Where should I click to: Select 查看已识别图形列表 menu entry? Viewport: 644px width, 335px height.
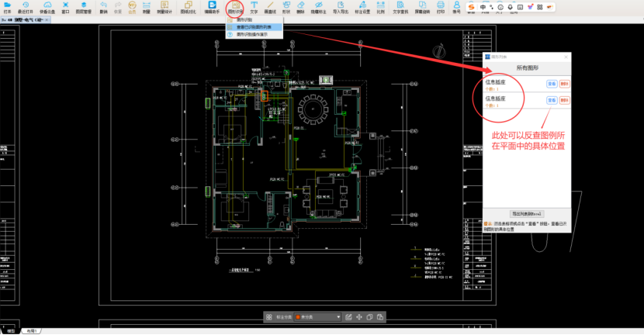pos(254,27)
